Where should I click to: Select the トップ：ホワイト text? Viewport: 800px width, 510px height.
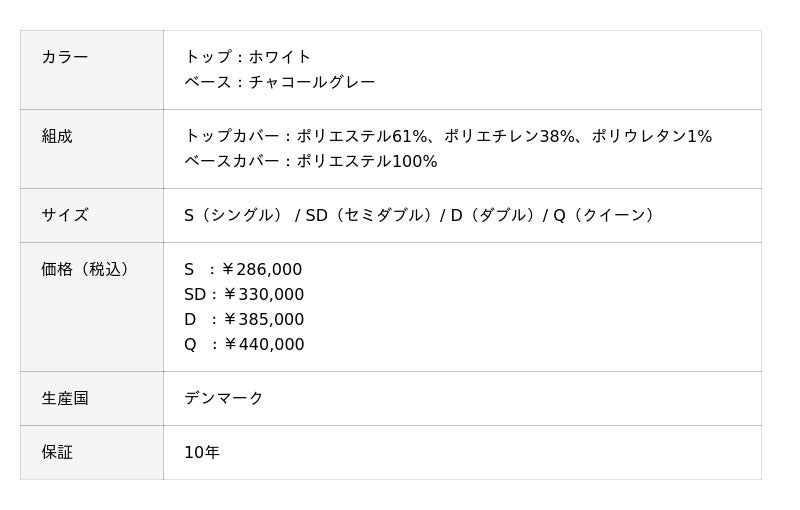click(248, 57)
